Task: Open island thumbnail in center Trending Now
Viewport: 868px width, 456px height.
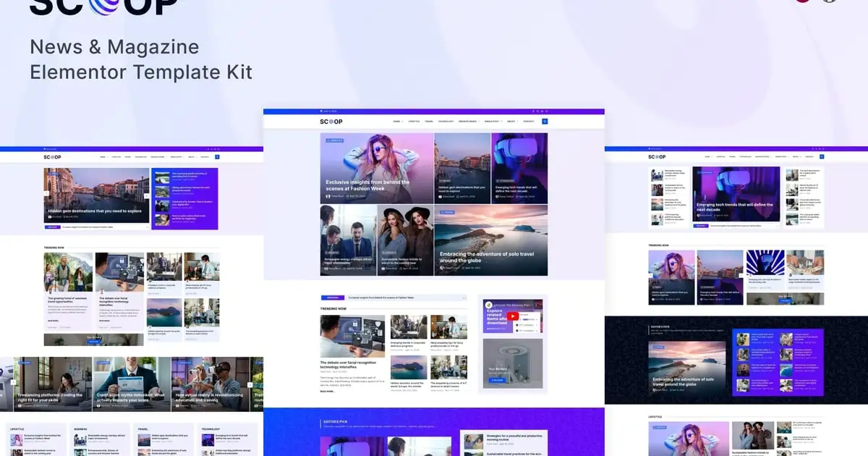Action: pos(408,367)
